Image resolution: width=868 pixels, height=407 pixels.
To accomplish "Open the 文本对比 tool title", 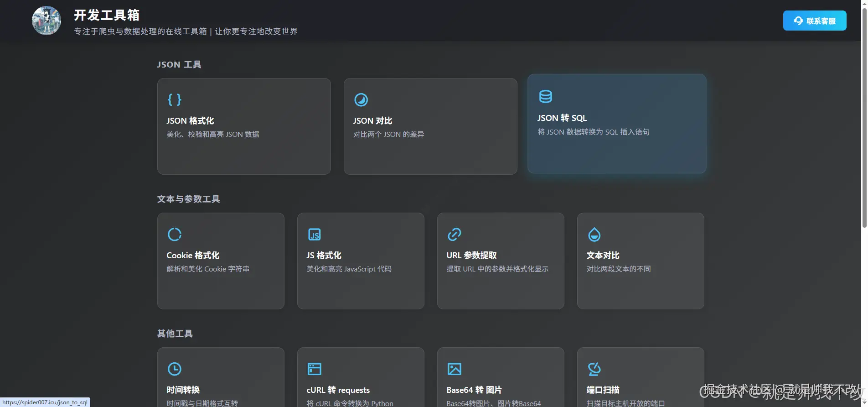I will (x=603, y=256).
